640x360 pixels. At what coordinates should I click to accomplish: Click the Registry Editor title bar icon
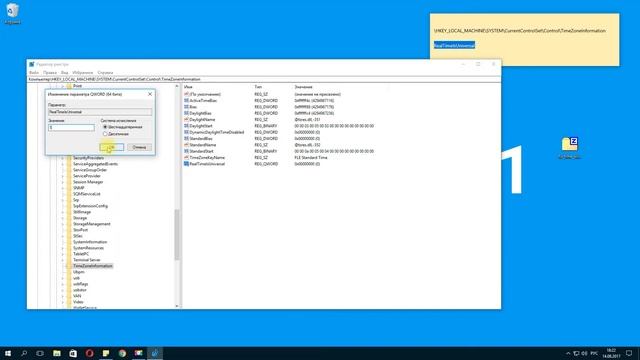pos(32,64)
